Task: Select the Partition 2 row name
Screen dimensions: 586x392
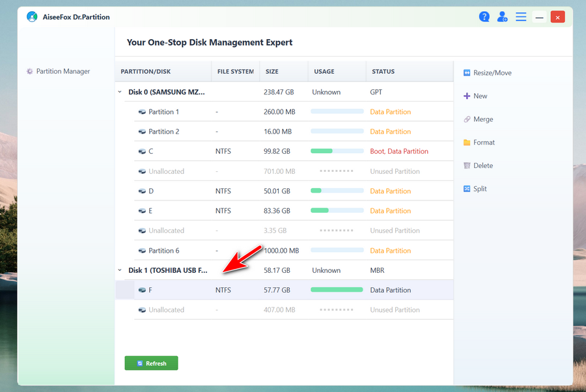Action: click(x=163, y=132)
